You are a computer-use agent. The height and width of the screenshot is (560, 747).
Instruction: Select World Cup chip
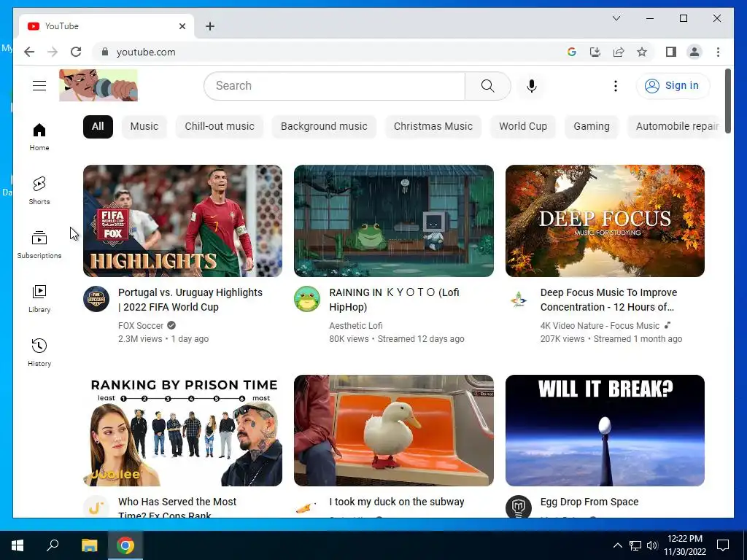(x=522, y=126)
